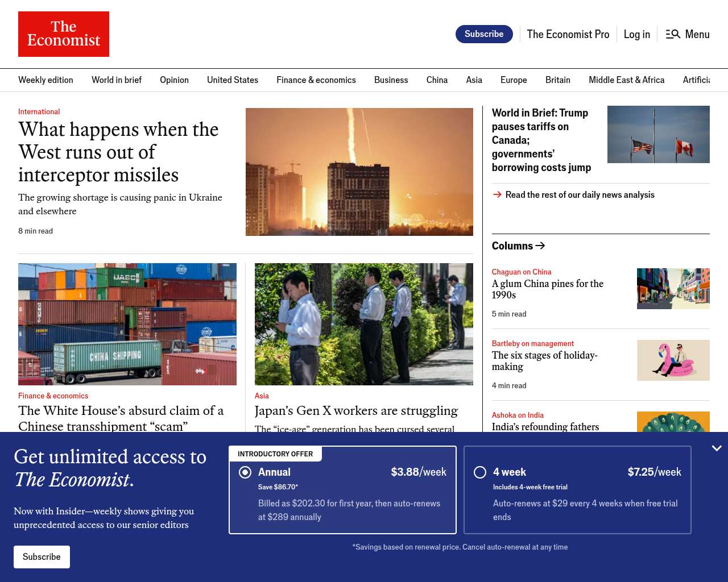This screenshot has height=582, width=728.
Task: Open the shipping containers photo
Action: (x=127, y=324)
